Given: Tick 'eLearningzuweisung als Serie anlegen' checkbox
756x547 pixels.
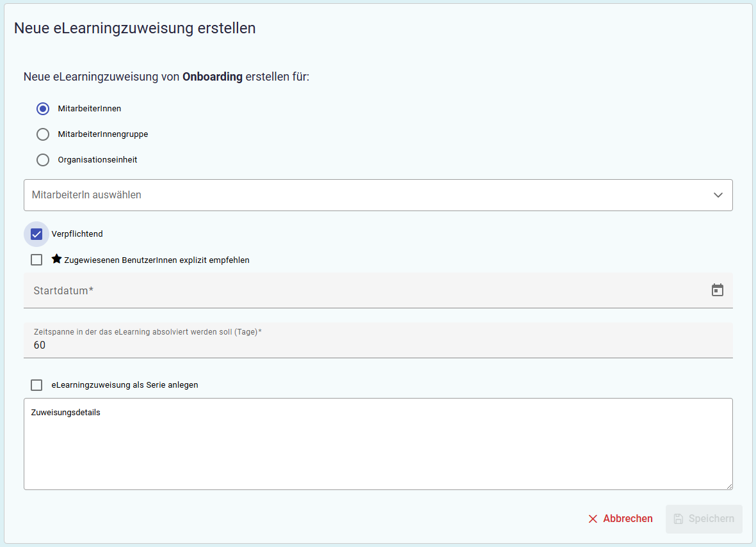Looking at the screenshot, I should (x=36, y=385).
